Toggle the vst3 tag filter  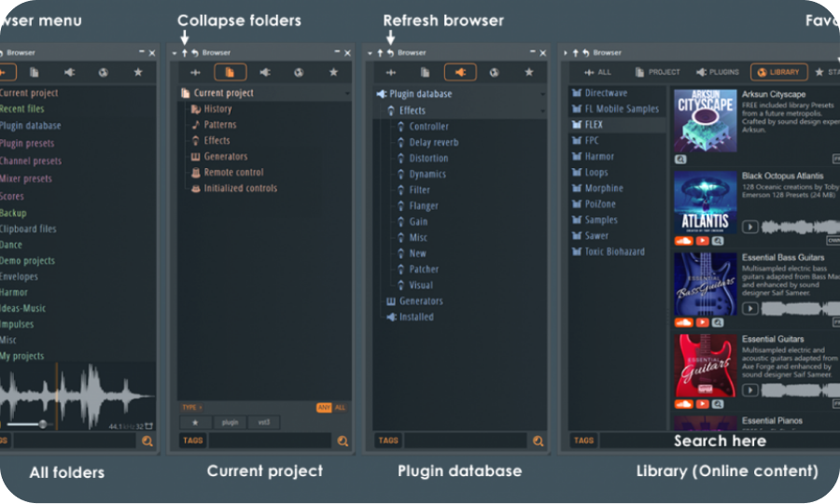tap(264, 423)
